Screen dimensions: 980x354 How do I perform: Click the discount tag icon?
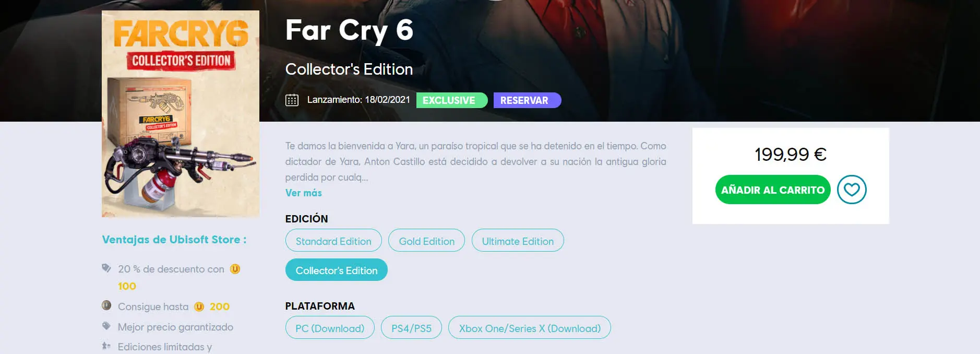[106, 268]
